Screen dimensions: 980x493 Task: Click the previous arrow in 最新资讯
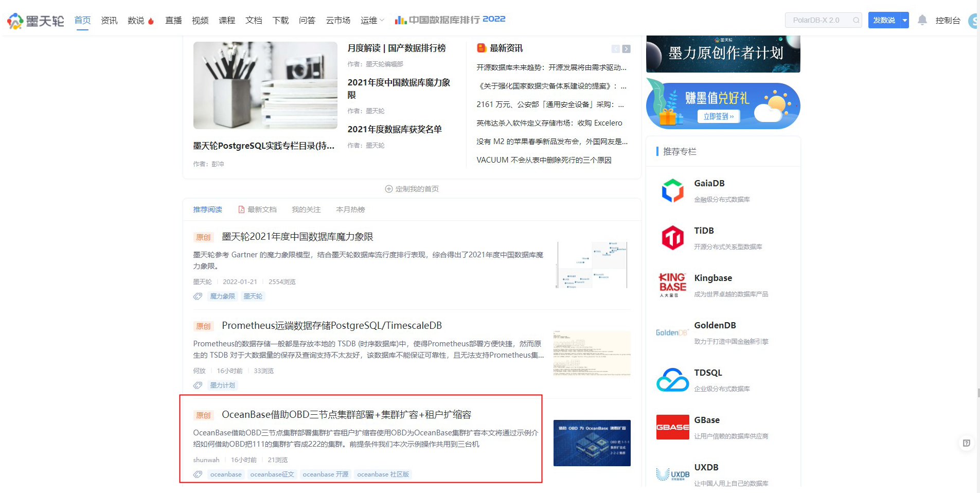(x=615, y=49)
